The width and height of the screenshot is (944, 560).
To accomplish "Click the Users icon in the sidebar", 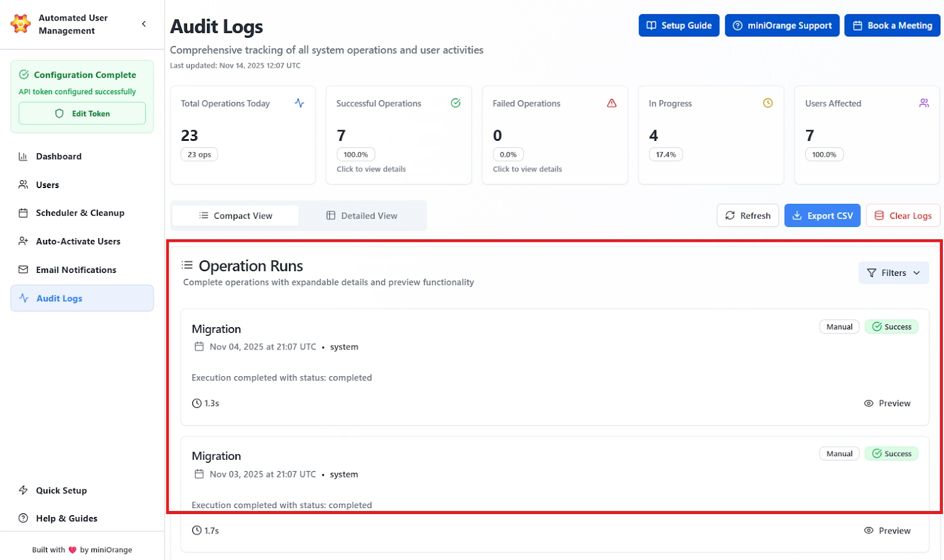I will (24, 185).
